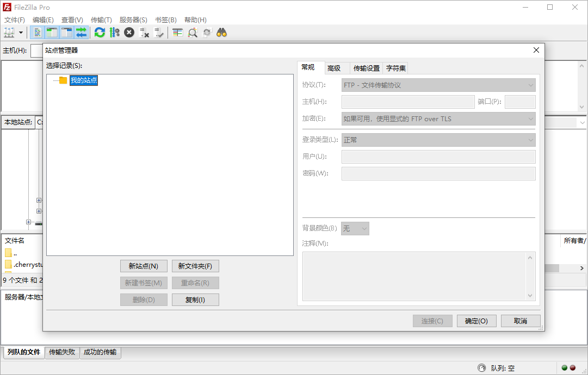588x375 pixels.
Task: Click the 新站点(N) button
Action: 144,266
